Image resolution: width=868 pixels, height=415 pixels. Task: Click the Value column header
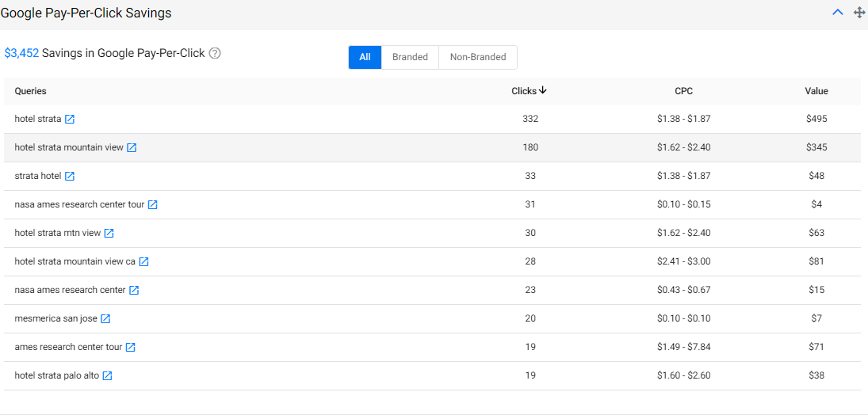[x=816, y=91]
